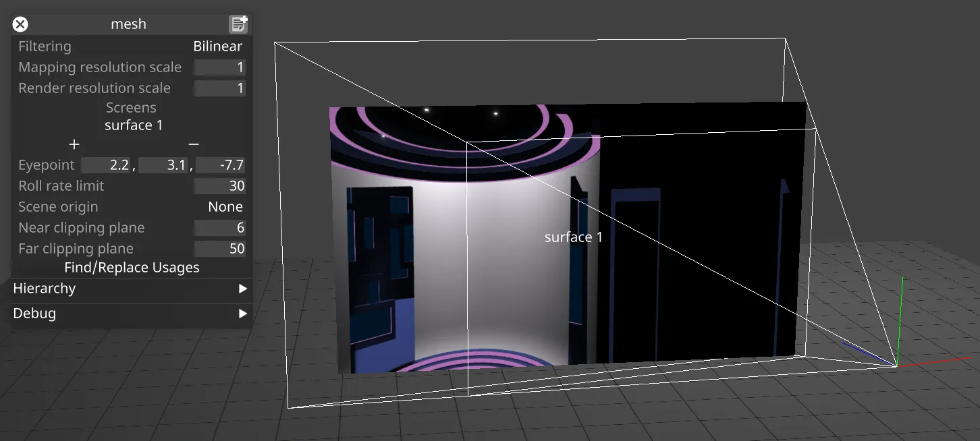Select surface 1 in the Screens list

point(133,125)
